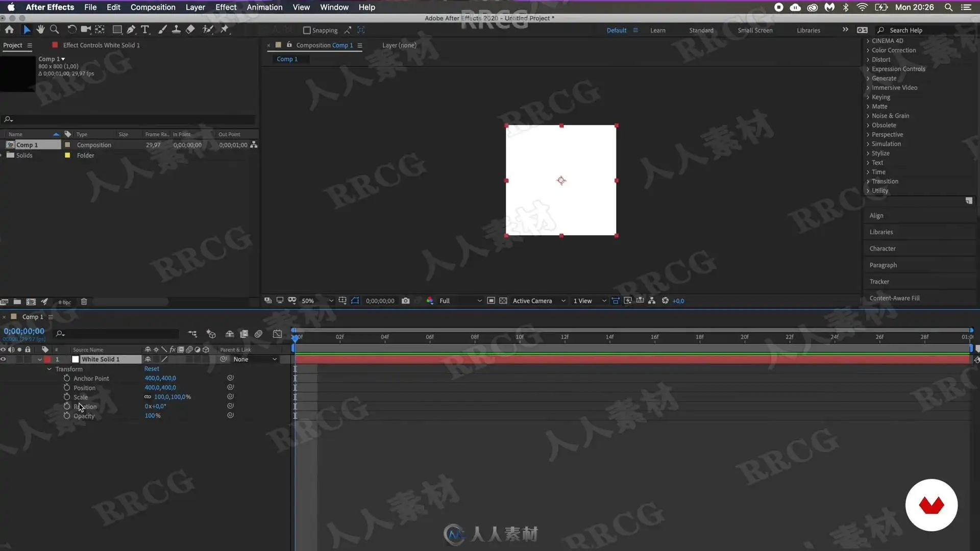Enable Draft 3D in timeline

[x=211, y=334]
